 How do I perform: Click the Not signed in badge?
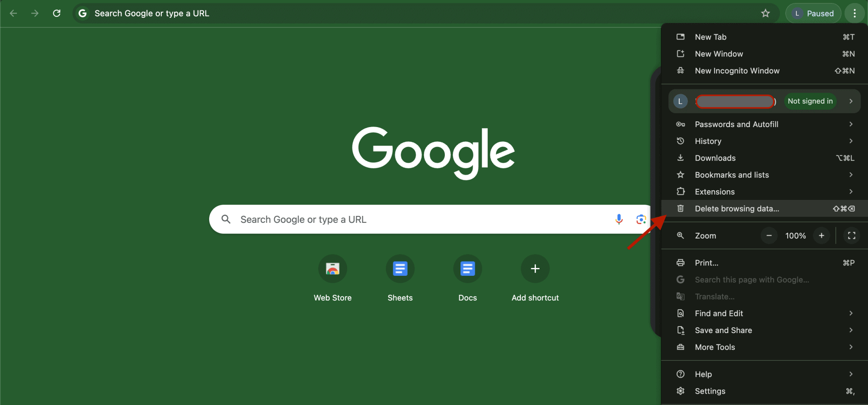[x=810, y=101]
